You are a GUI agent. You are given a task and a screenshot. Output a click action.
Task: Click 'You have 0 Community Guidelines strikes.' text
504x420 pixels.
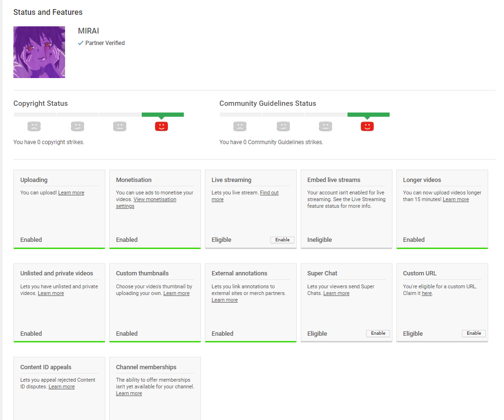click(x=271, y=142)
